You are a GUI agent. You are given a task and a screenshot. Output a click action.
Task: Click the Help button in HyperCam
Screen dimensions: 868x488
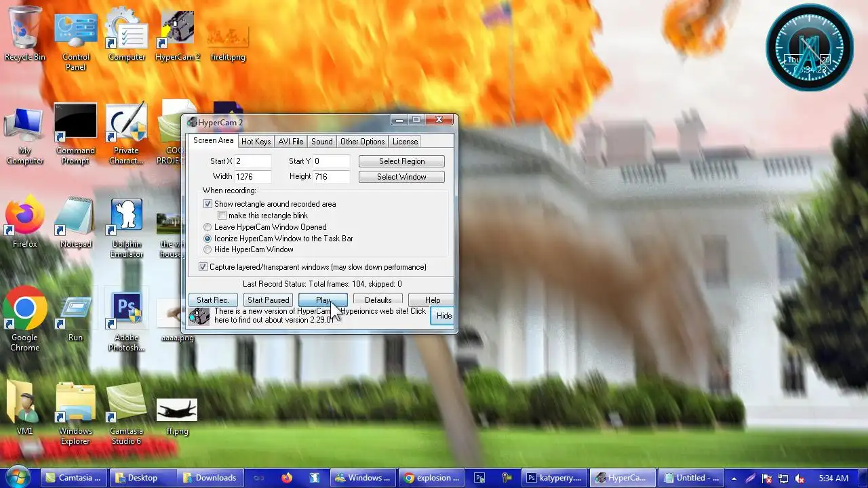pos(433,300)
